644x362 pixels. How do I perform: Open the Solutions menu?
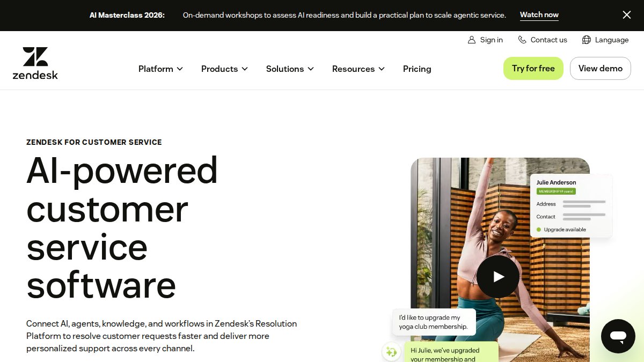(290, 69)
